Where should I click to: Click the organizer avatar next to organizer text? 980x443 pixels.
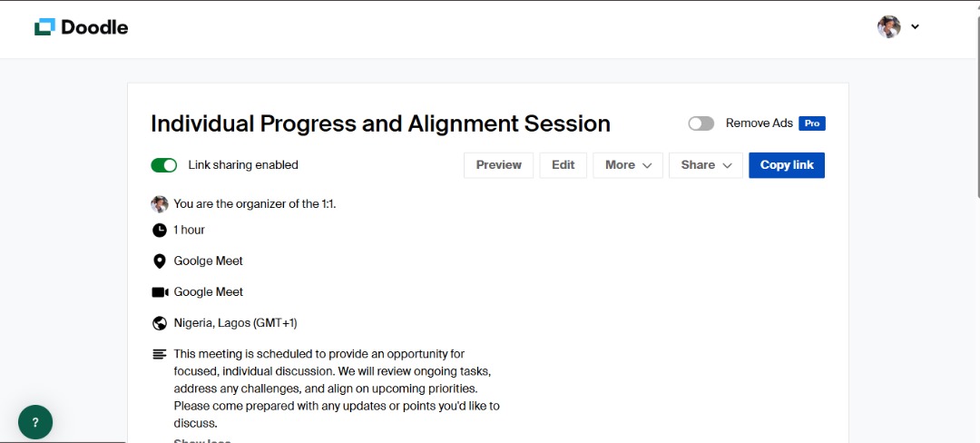[160, 203]
